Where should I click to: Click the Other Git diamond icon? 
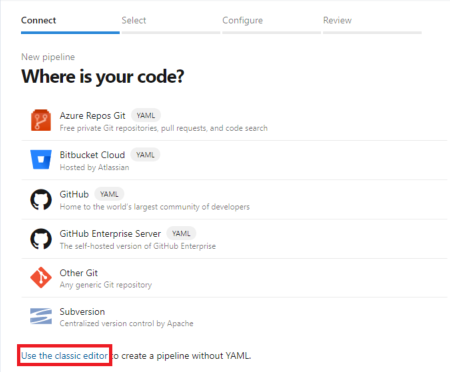point(41,277)
